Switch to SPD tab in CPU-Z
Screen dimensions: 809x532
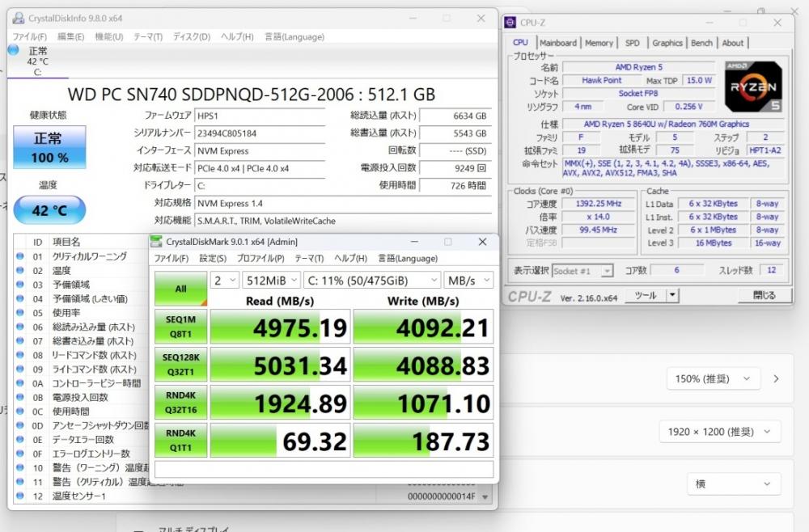click(x=632, y=43)
